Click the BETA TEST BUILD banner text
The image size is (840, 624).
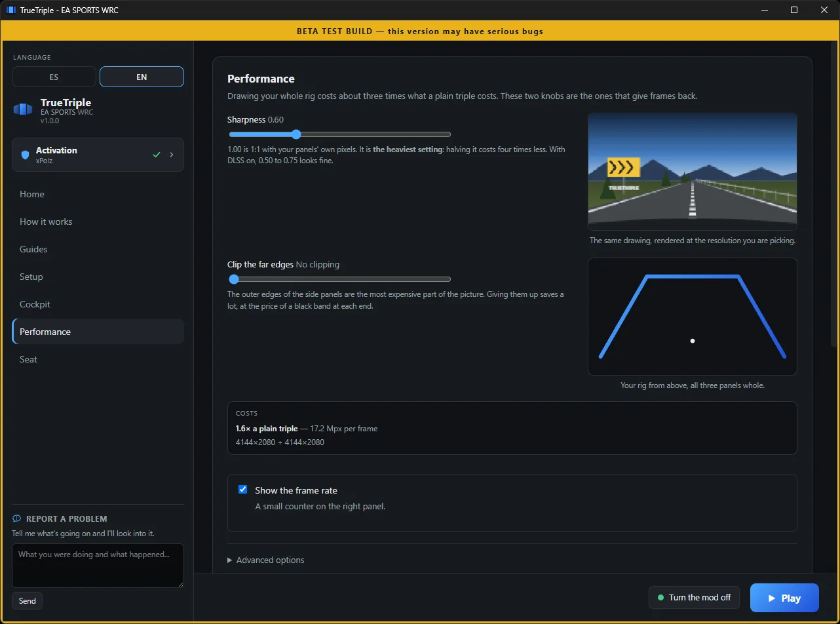click(x=420, y=31)
